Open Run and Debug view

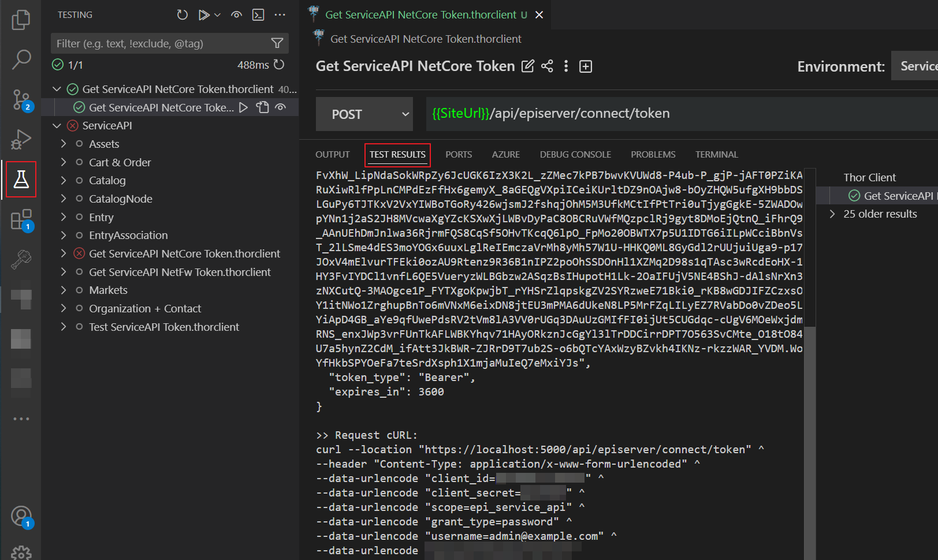(x=21, y=139)
